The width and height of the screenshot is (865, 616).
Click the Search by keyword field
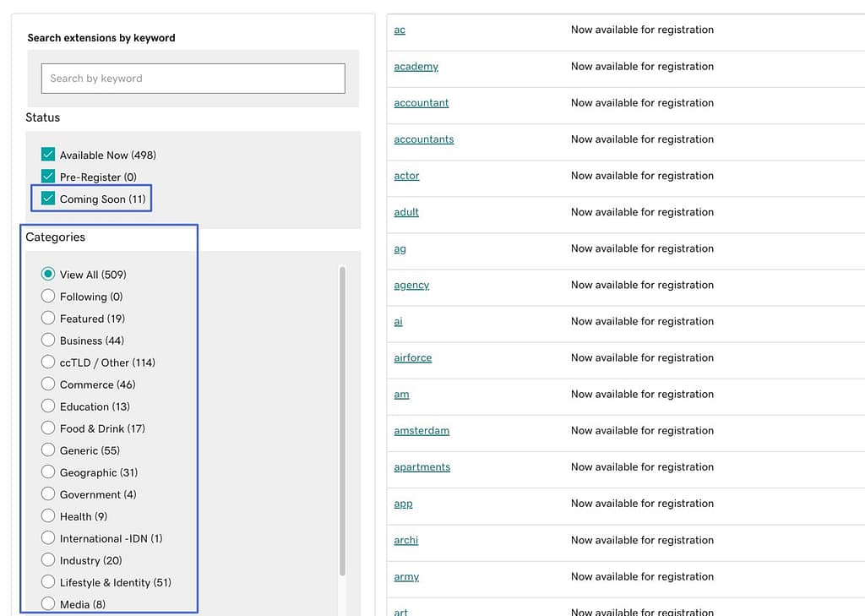(193, 78)
